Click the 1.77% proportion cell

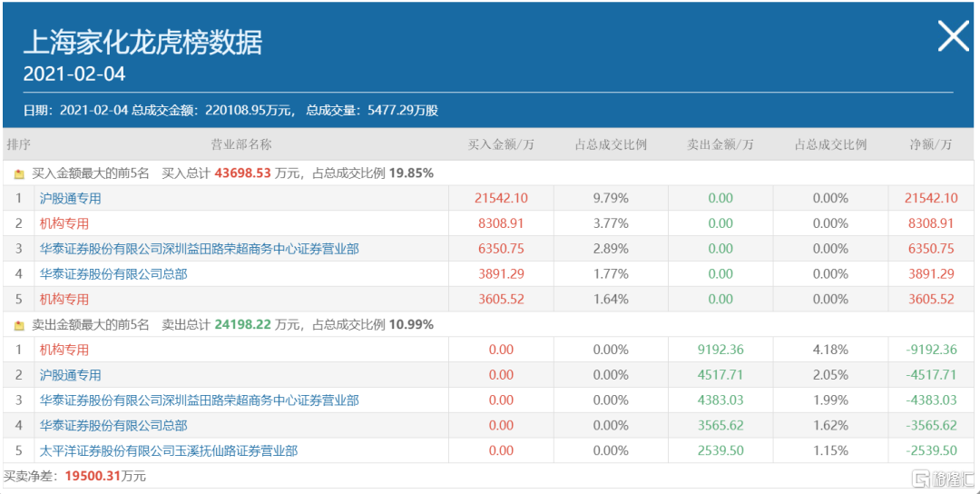coord(611,274)
